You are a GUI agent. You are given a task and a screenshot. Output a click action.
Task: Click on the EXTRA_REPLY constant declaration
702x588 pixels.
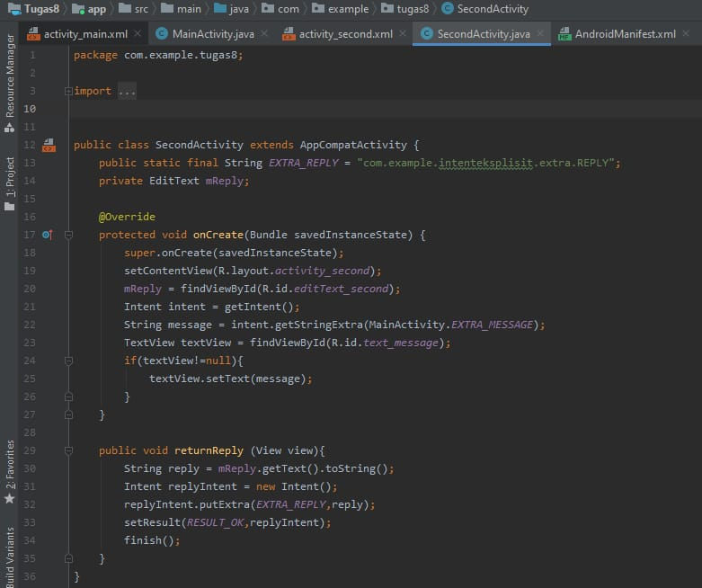tap(304, 163)
